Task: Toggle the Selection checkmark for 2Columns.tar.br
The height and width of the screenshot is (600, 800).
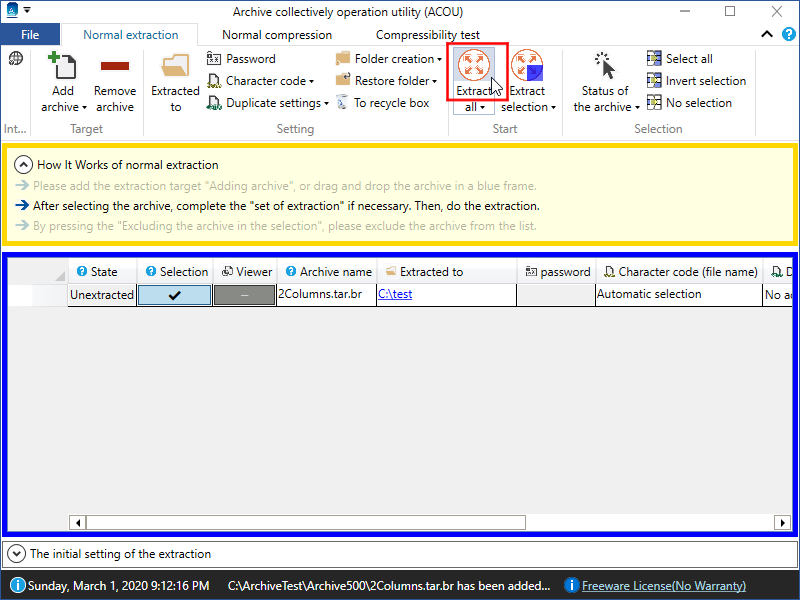Action: click(174, 295)
